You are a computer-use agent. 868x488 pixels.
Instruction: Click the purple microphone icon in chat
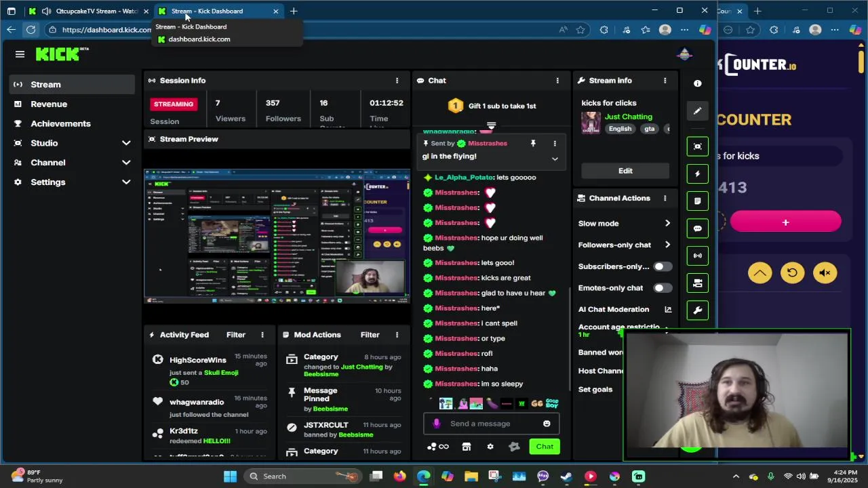pyautogui.click(x=436, y=424)
